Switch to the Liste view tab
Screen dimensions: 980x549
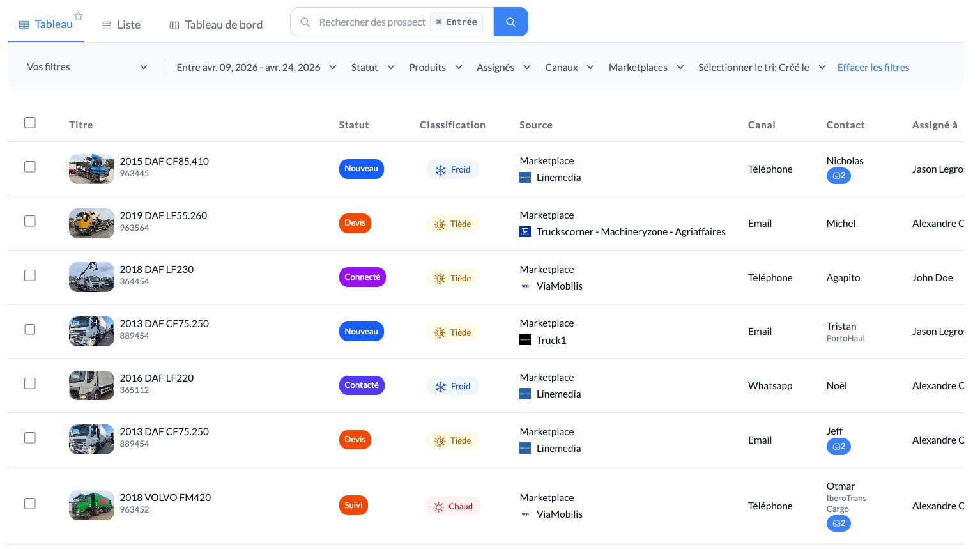coord(121,25)
